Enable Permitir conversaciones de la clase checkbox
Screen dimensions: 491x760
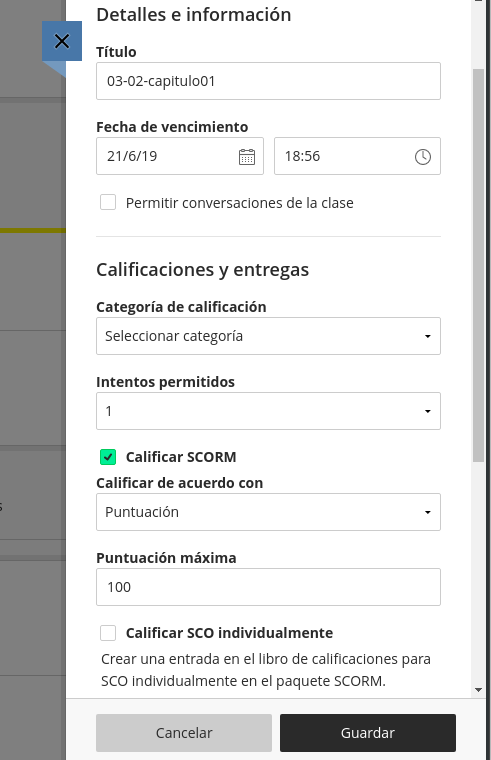pos(108,202)
